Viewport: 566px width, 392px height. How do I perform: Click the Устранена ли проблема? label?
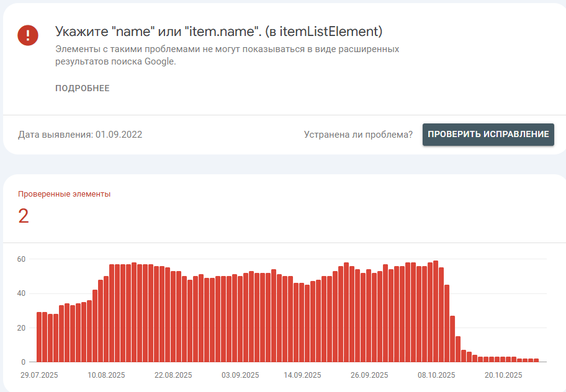pos(358,135)
